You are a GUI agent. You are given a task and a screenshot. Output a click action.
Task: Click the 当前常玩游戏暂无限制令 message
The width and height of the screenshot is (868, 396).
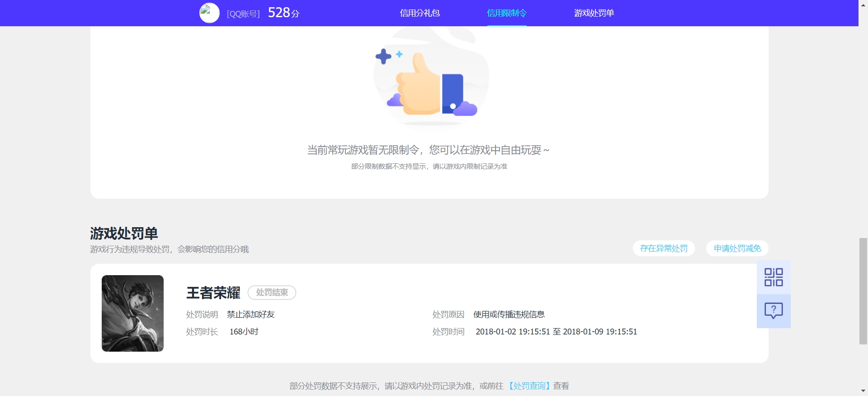point(428,150)
